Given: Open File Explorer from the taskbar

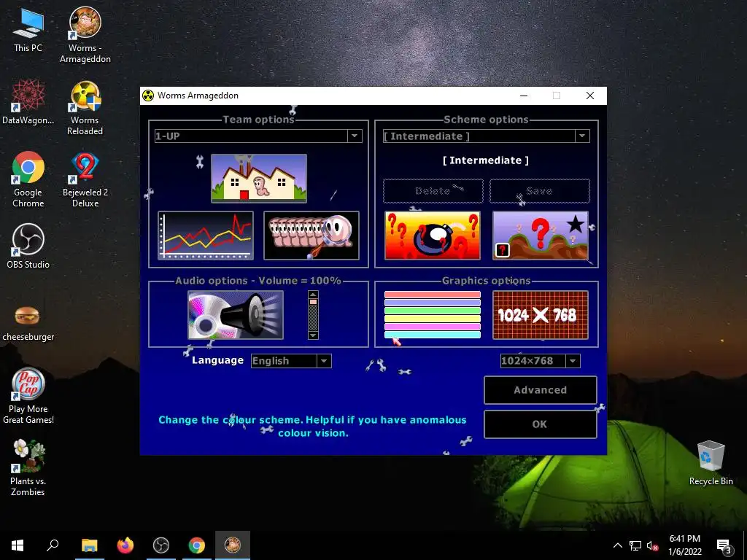Looking at the screenshot, I should coord(89,545).
